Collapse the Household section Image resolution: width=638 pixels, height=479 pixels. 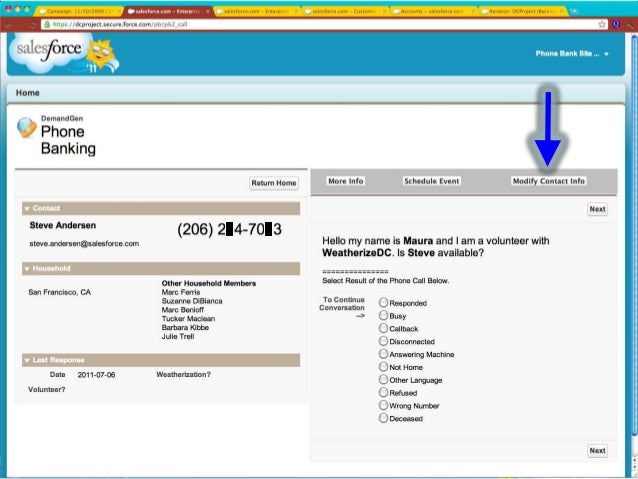(27, 269)
